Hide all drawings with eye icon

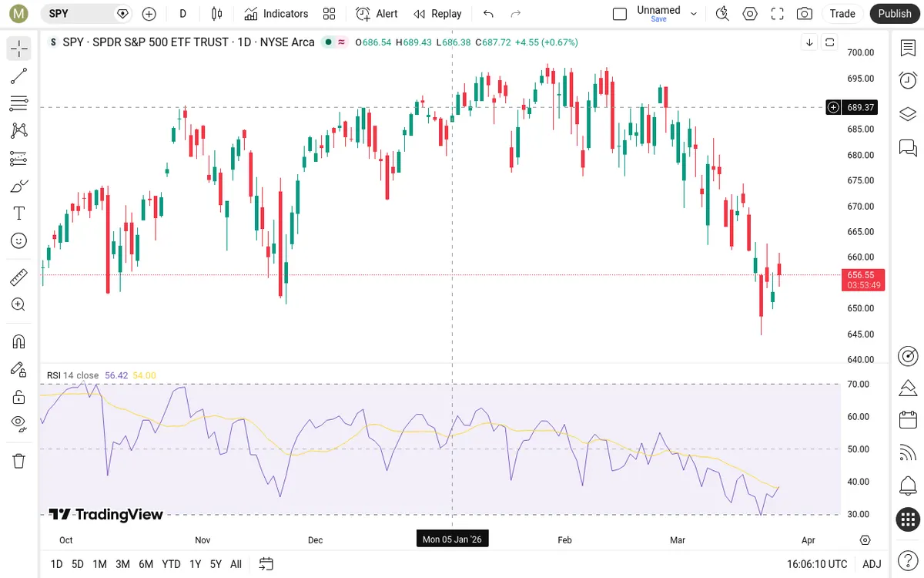click(19, 422)
